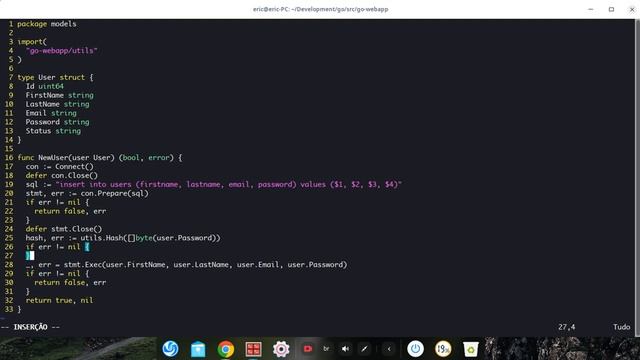Click 'stmt, err := con.Prepare(sql)' line
The image size is (640, 360).
[87, 193]
